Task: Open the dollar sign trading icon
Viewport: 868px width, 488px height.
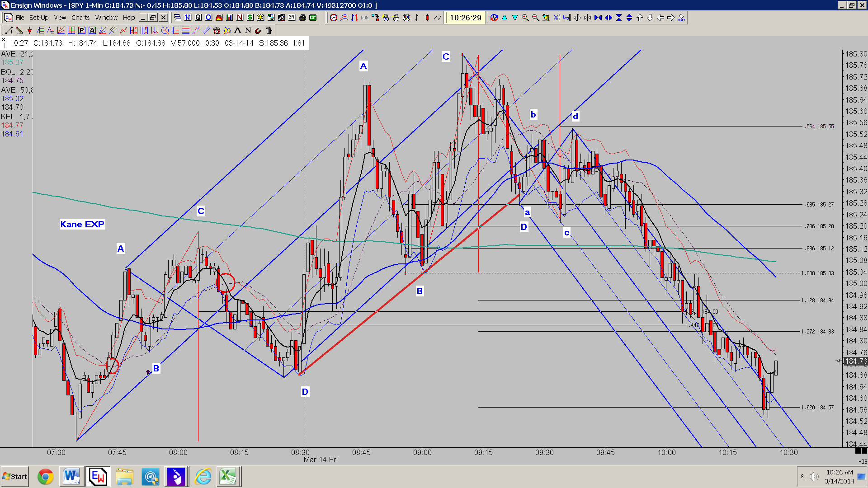Action: click(250, 18)
